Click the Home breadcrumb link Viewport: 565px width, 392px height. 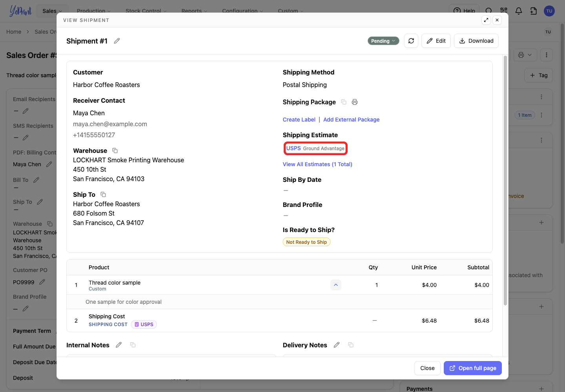pos(14,32)
